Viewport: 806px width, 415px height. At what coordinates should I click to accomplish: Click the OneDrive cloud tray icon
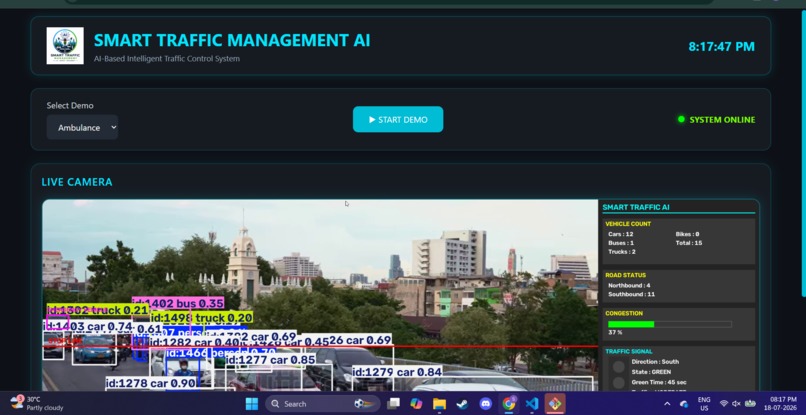click(683, 404)
